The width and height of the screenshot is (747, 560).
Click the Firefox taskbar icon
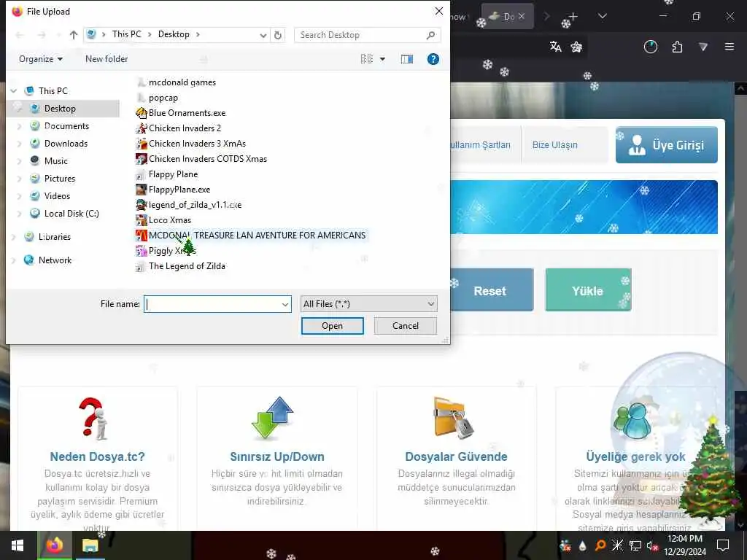(54, 545)
